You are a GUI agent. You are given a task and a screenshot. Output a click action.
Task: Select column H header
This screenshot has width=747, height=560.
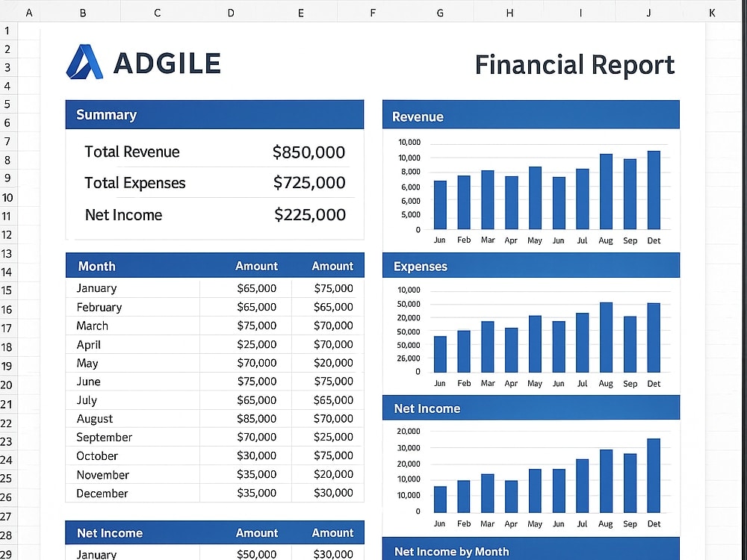click(x=509, y=13)
